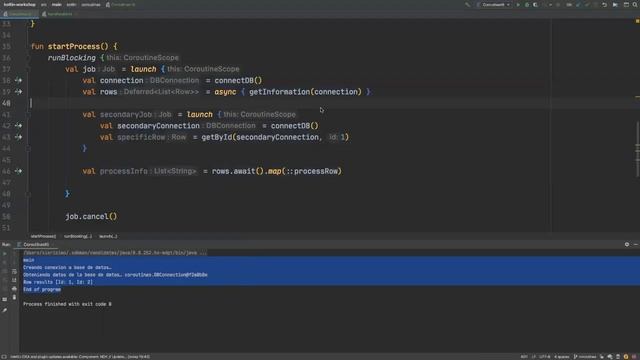This screenshot has height=360, width=640.
Task: Click 'Process finished with exit code 0' text
Action: pos(67,304)
